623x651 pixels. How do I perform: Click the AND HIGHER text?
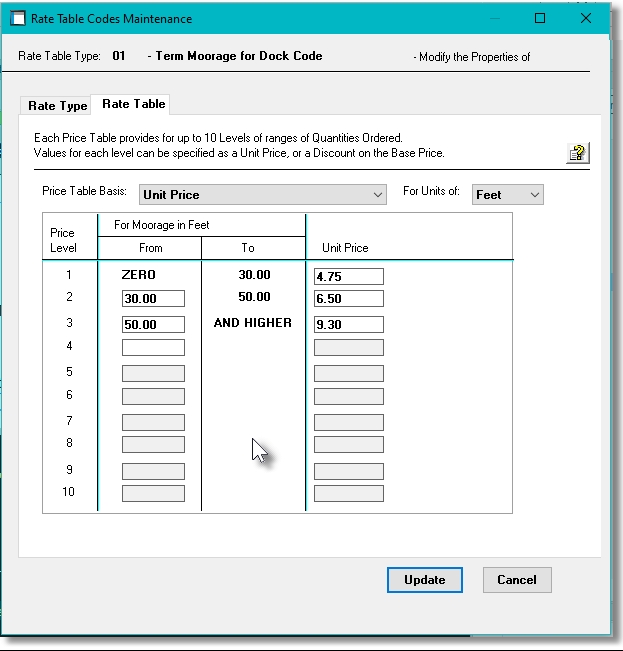[x=253, y=323]
